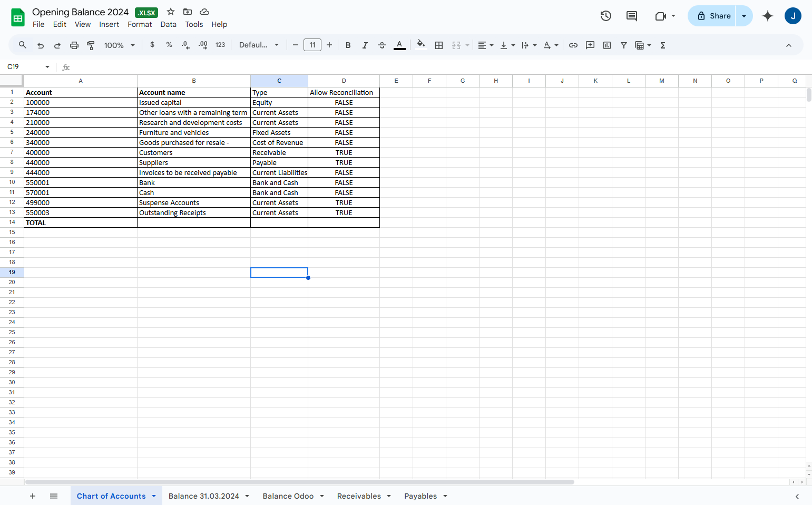Click the redo arrow icon
Viewport: 812px width, 505px height.
57,45
